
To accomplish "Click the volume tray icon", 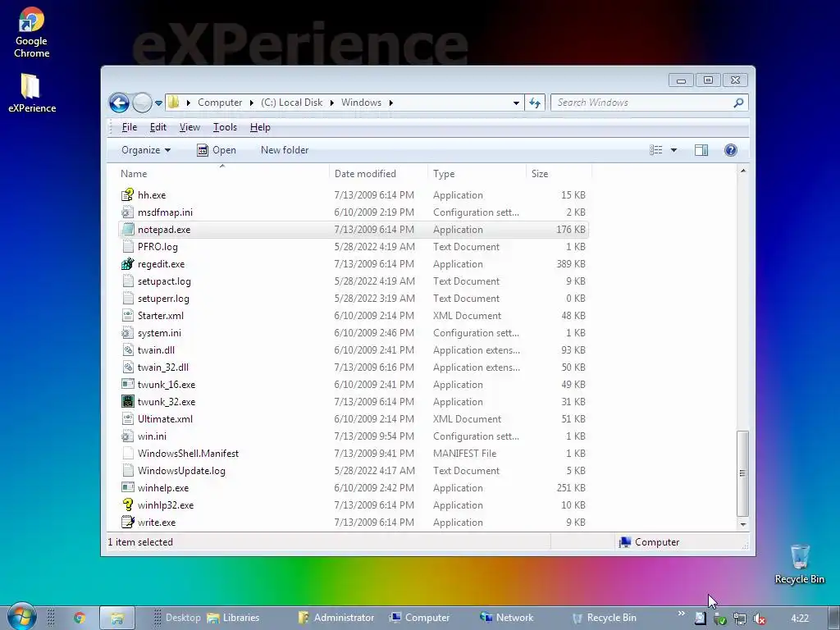I will [760, 619].
